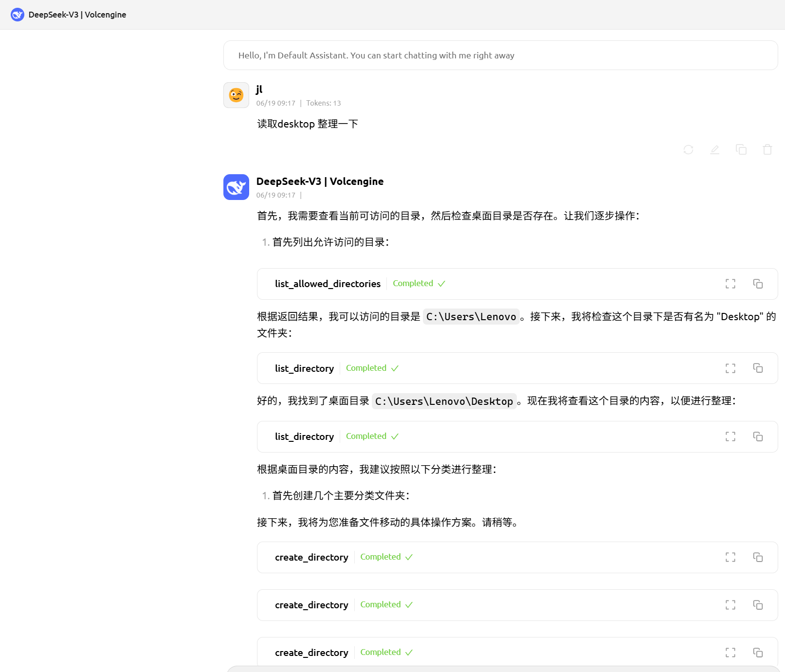Expand the list_allowed_directories tool result

(730, 284)
